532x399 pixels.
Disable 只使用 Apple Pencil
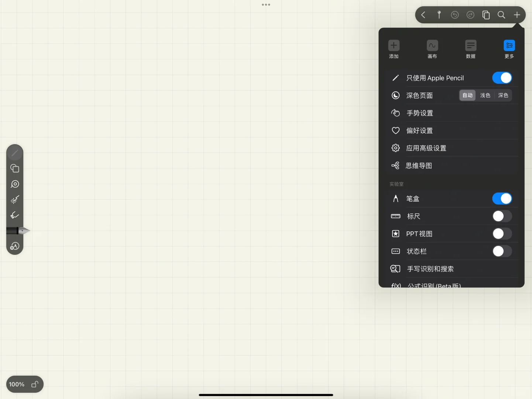[502, 78]
